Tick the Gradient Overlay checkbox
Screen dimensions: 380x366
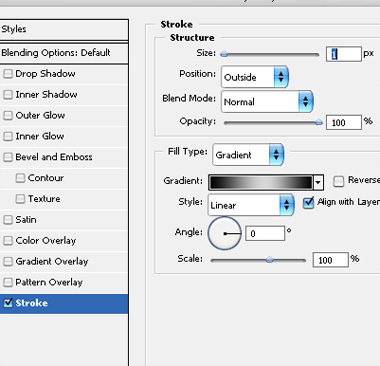(x=8, y=261)
